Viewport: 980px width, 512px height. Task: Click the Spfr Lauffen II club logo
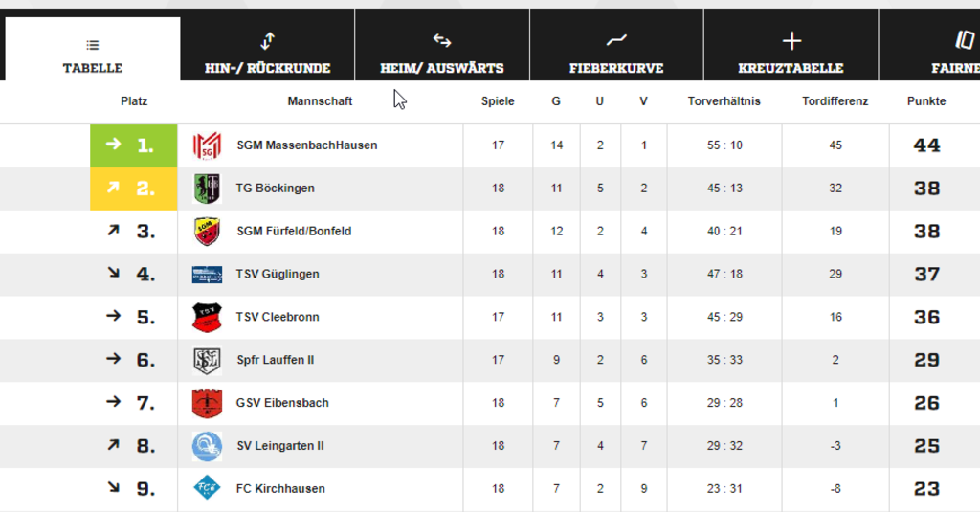pyautogui.click(x=207, y=360)
